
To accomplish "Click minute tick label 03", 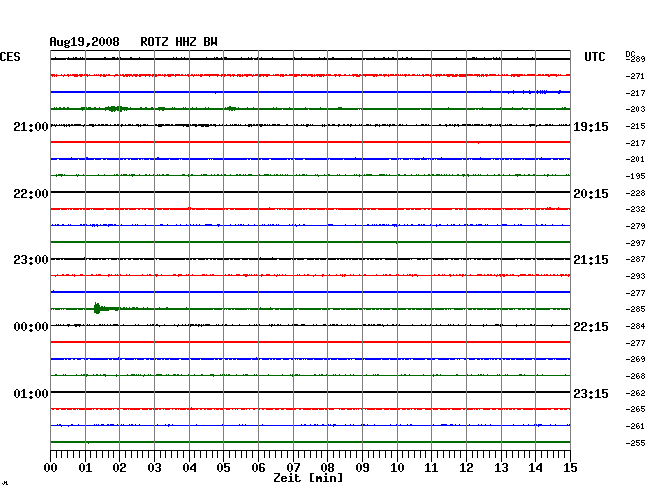I will coord(154,468).
